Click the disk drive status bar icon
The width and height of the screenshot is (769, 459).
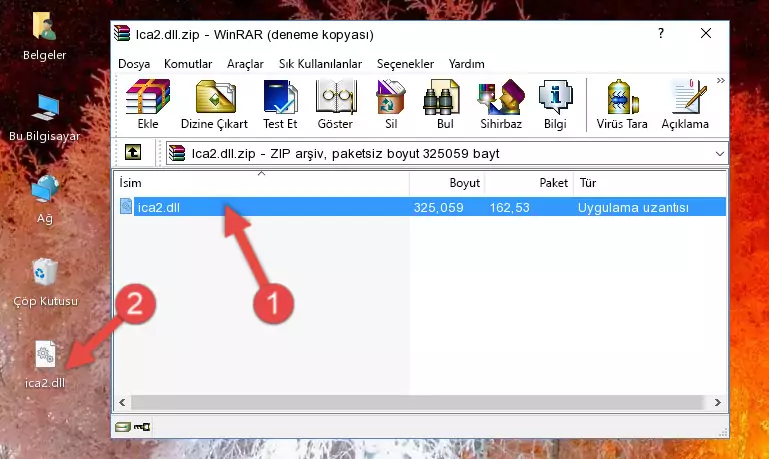coord(123,427)
